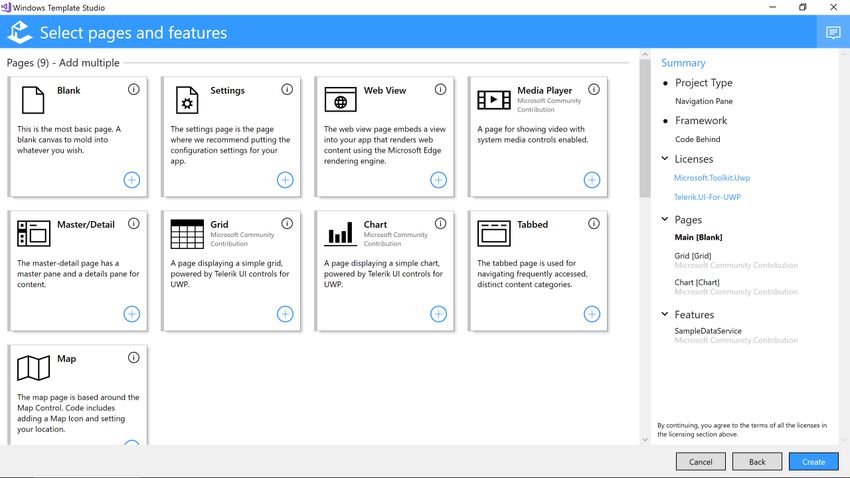This screenshot has height=478, width=850.
Task: Show info for the Chart page
Action: pyautogui.click(x=441, y=223)
